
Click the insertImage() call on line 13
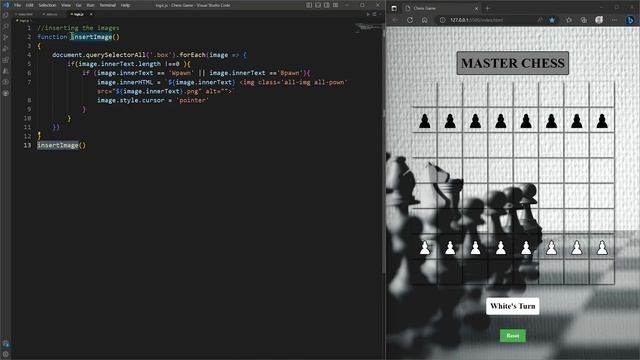(62, 145)
